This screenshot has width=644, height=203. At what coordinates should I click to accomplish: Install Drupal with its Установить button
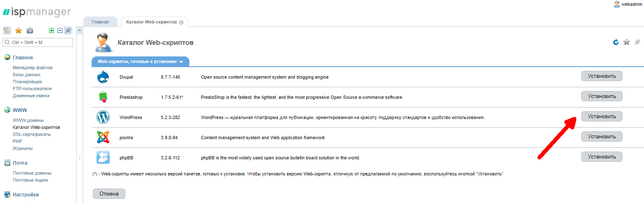[602, 76]
